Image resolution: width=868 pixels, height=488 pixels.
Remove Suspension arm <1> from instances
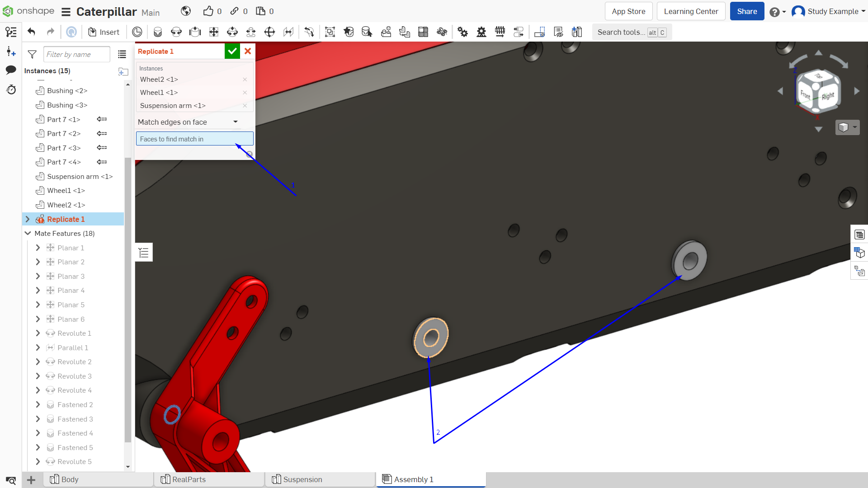click(245, 106)
